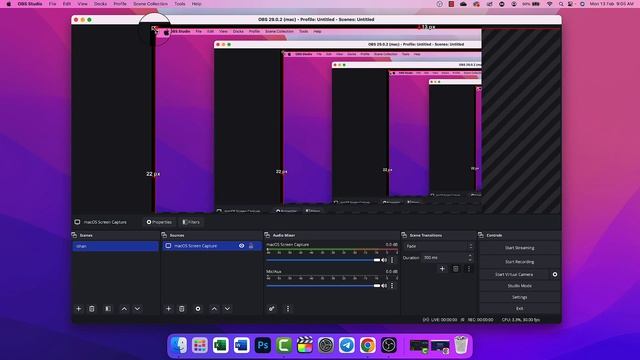640x360 pixels.
Task: Open source properties gear in Sources dock
Action: (198, 309)
